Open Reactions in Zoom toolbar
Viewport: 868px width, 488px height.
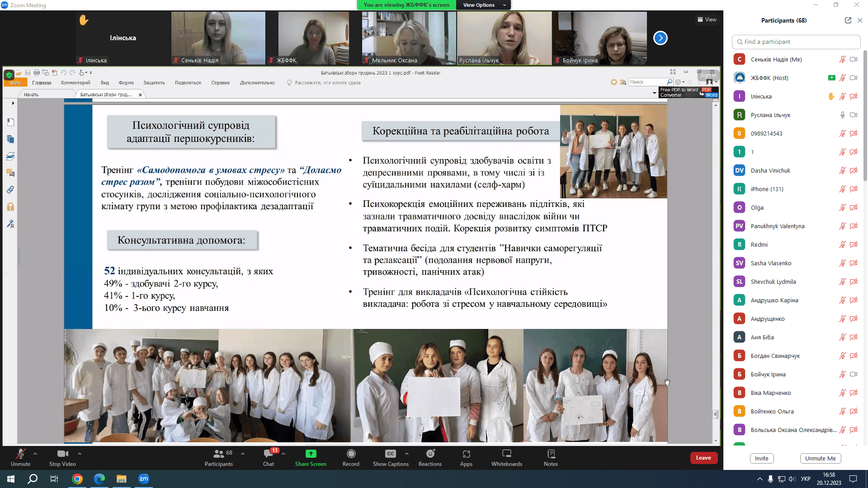coord(430,457)
